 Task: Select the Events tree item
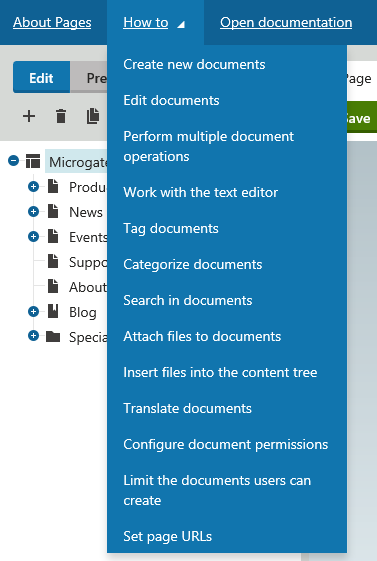click(x=88, y=237)
